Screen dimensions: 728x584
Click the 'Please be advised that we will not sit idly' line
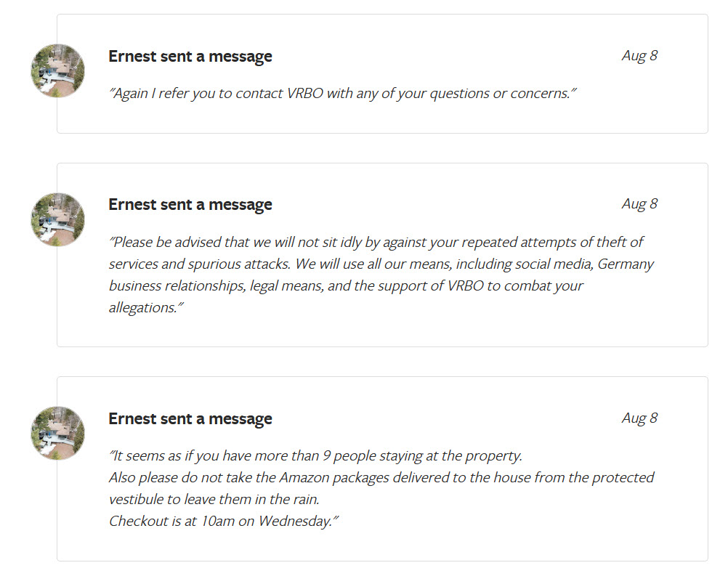[x=376, y=242]
